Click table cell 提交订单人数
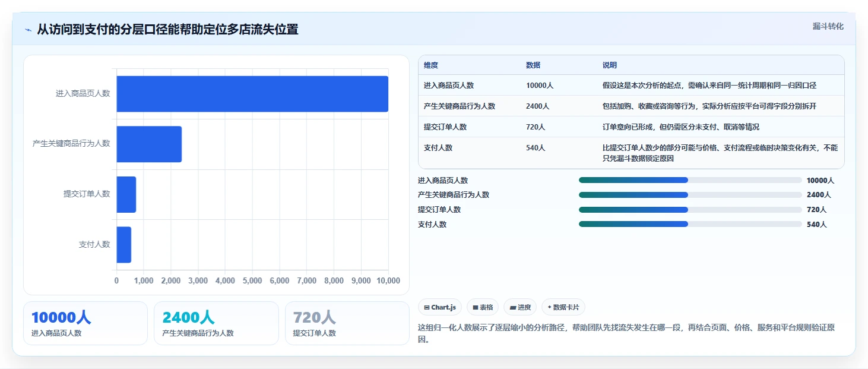Image resolution: width=868 pixels, height=369 pixels. click(445, 127)
